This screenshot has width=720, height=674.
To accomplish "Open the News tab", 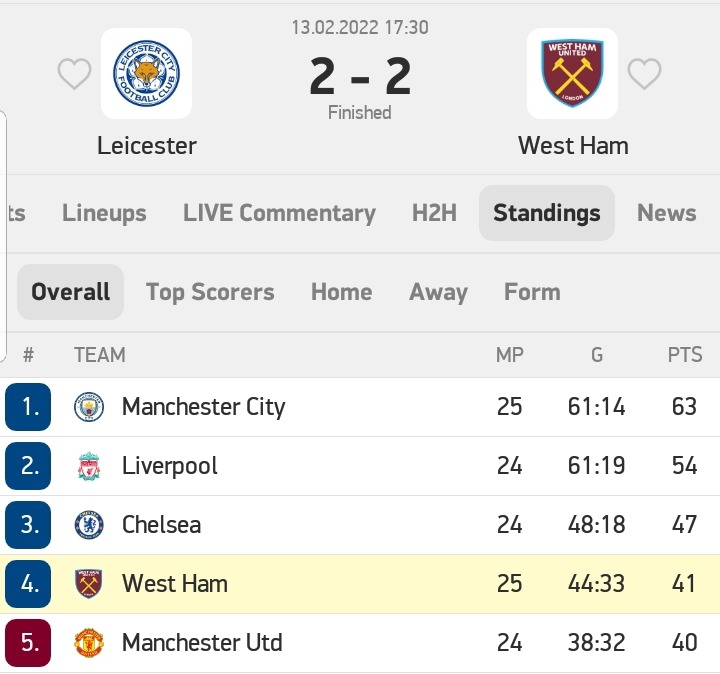I will tap(667, 213).
